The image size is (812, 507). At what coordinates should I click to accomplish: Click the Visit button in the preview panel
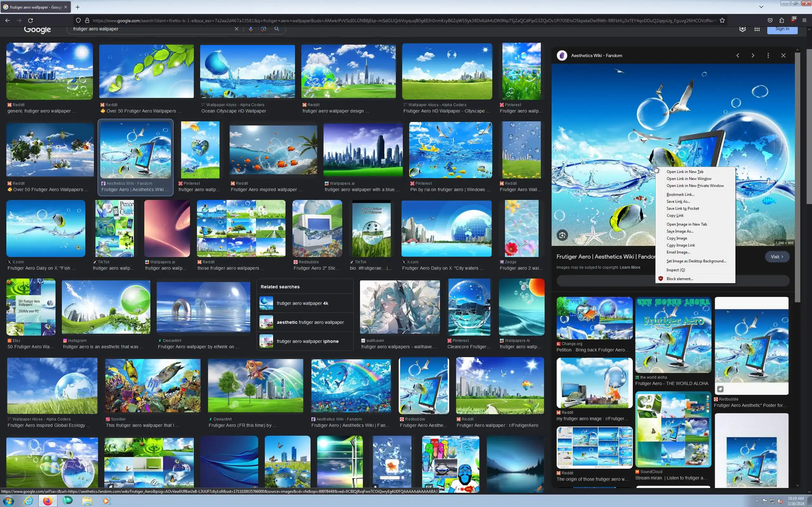777,257
